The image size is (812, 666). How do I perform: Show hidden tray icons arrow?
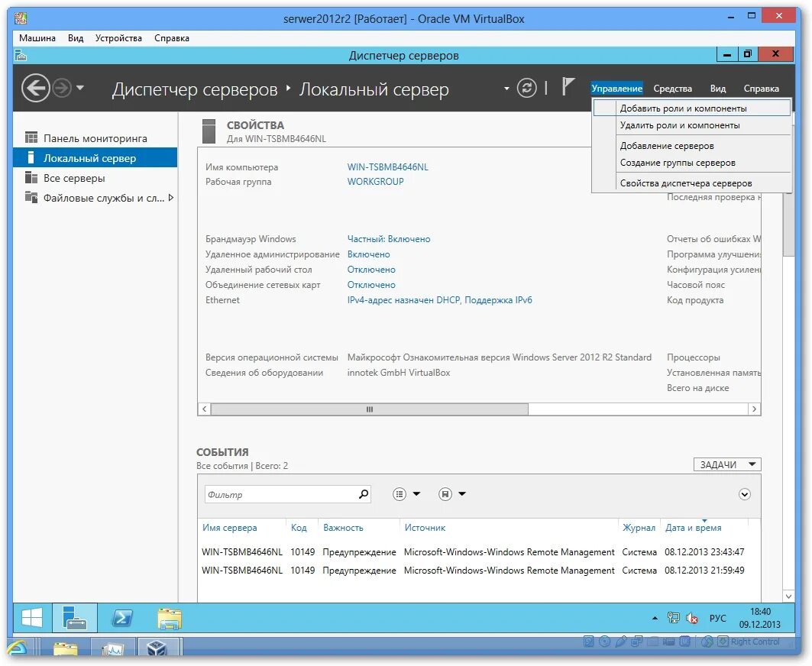tap(655, 618)
